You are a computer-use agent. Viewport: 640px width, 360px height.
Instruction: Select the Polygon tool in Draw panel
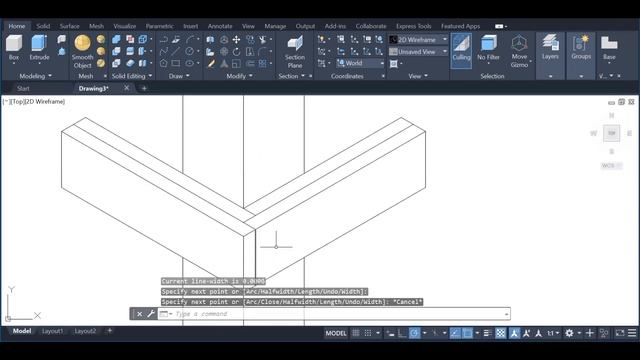tap(163, 63)
